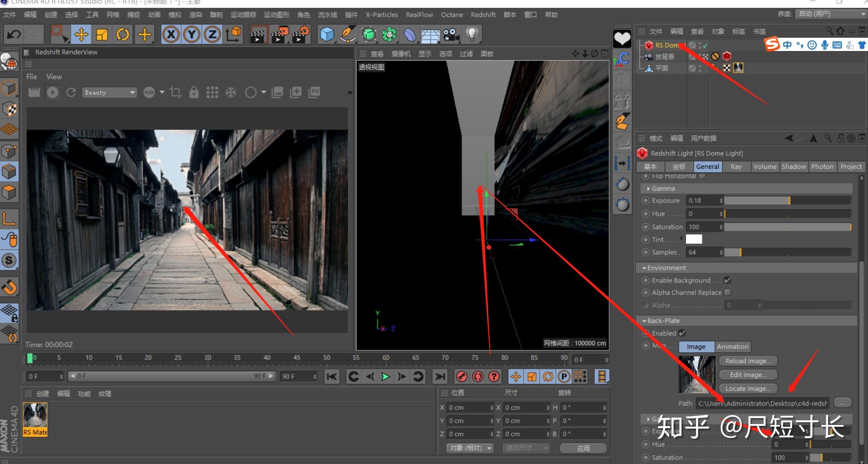Open the Redshift menu in the menu bar
The height and width of the screenshot is (464, 868).
(x=483, y=14)
